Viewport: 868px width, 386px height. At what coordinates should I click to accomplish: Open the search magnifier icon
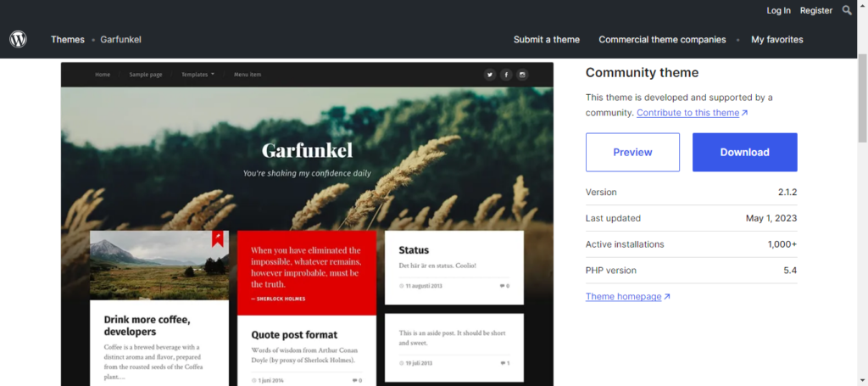(847, 10)
